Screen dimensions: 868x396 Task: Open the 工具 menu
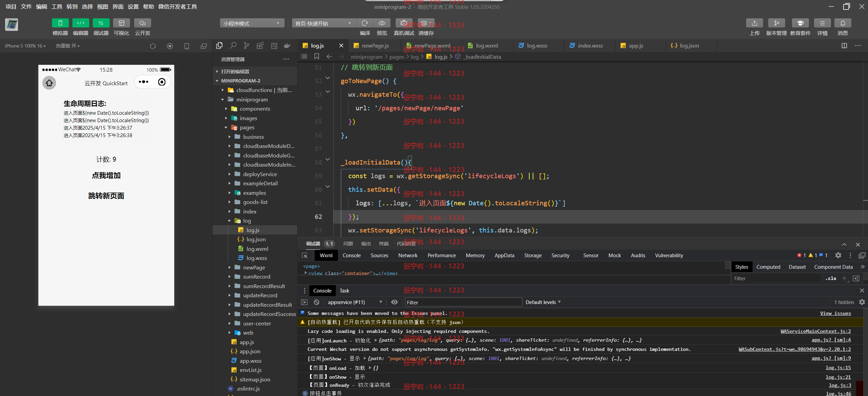57,6
